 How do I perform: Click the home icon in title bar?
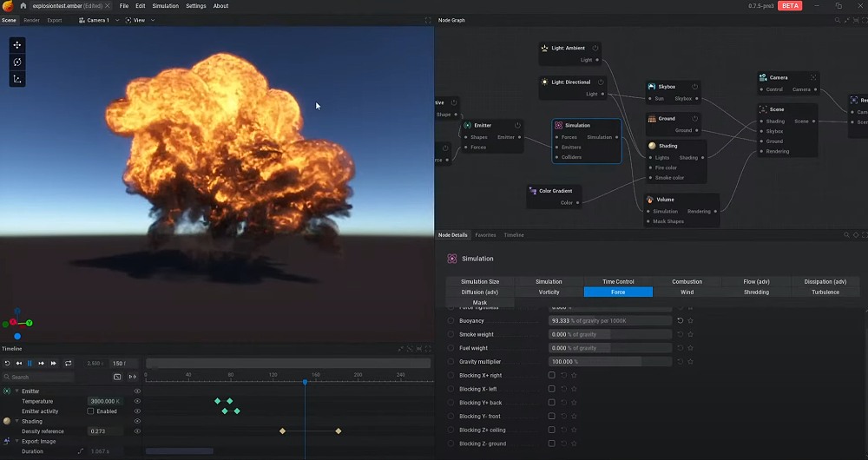(x=23, y=5)
